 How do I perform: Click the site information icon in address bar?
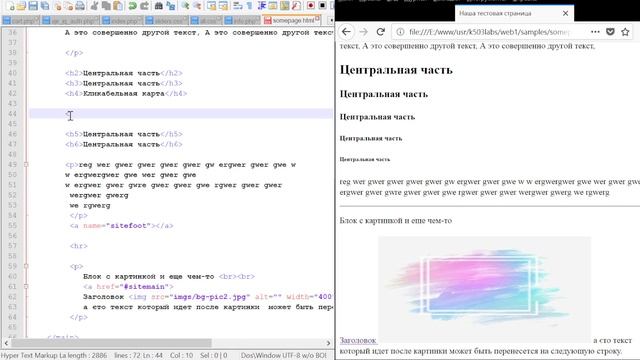click(400, 31)
